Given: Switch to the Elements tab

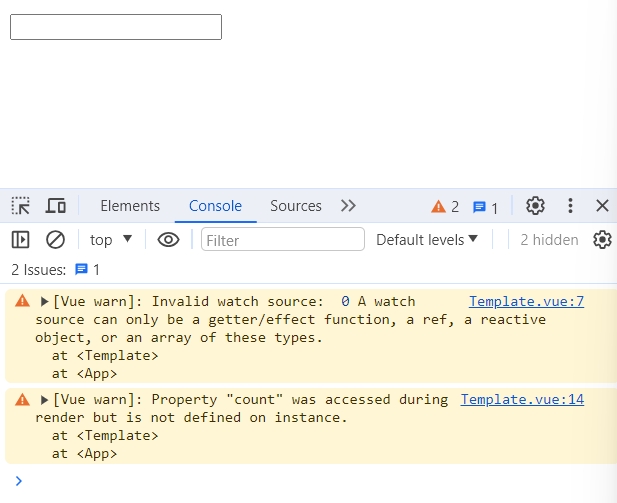Looking at the screenshot, I should (130, 206).
